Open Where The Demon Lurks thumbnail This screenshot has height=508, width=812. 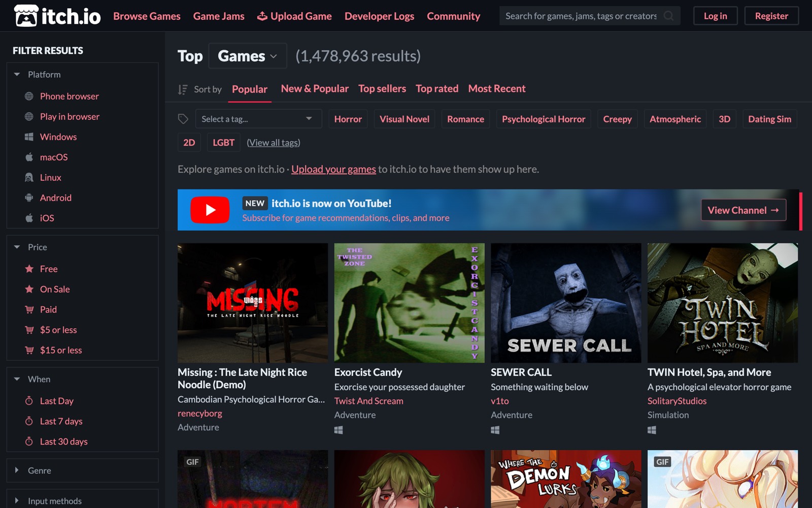[566, 479]
